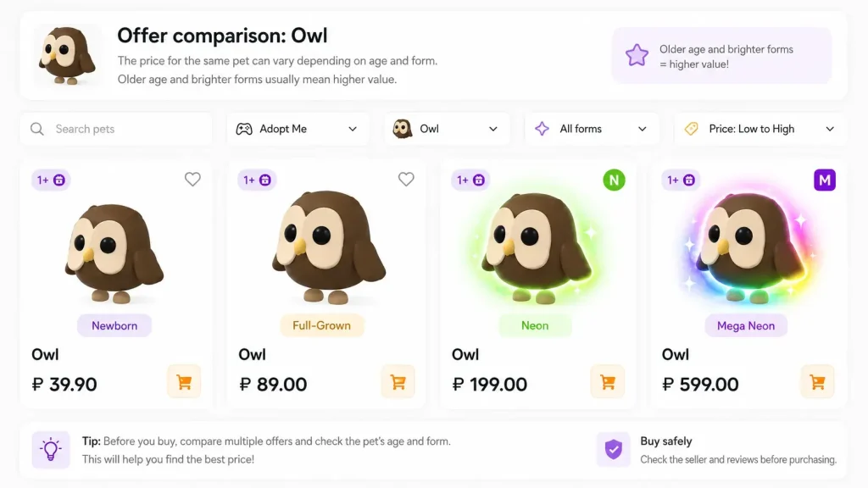868x488 pixels.
Task: Open the Owl pet dropdown
Action: point(447,129)
